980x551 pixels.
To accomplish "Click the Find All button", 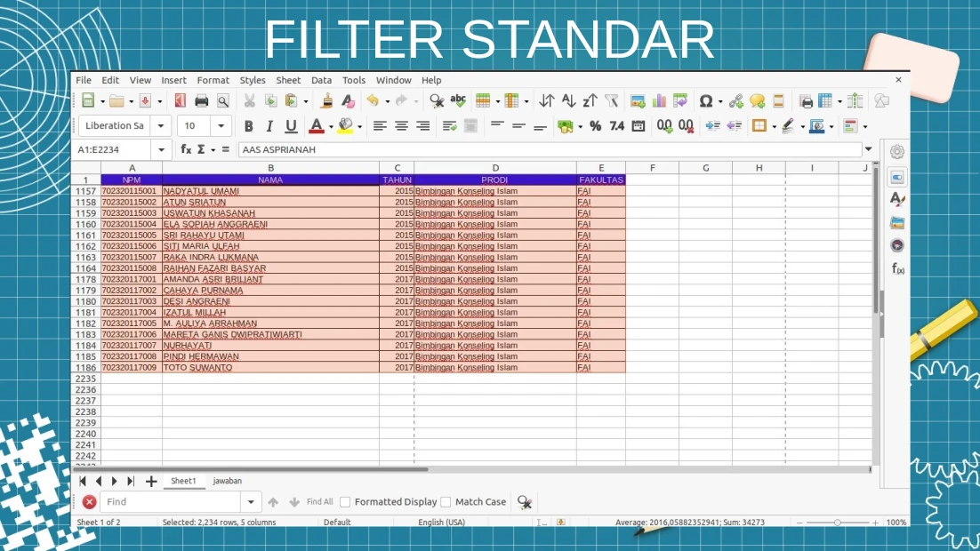I will (x=319, y=502).
